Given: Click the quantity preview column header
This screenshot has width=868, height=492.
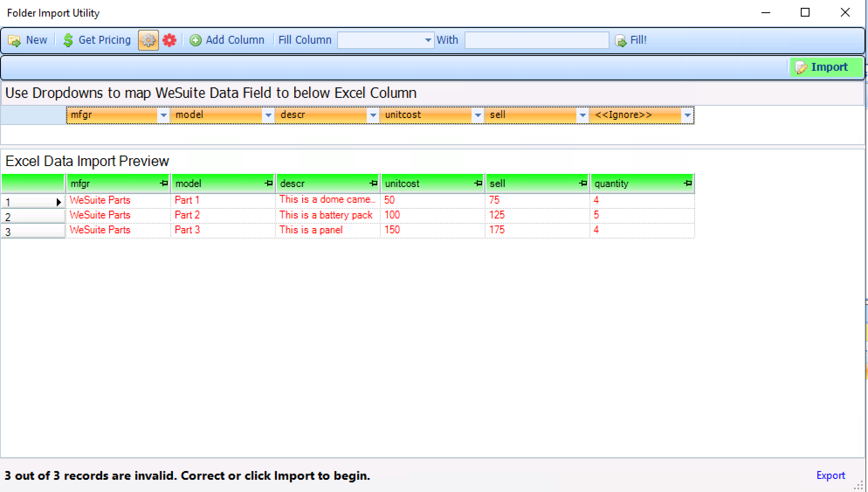Looking at the screenshot, I should [642, 184].
